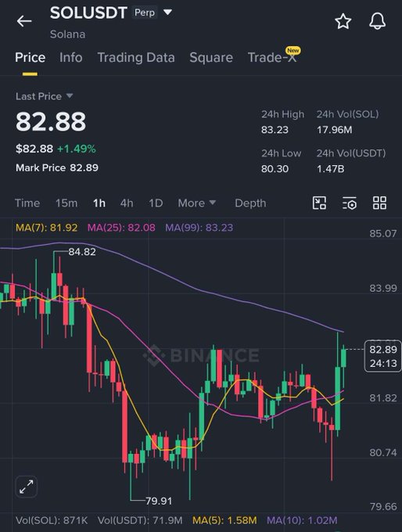Image resolution: width=402 pixels, height=532 pixels.
Task: Tap the 85.07 price axis label
Action: pyautogui.click(x=383, y=233)
